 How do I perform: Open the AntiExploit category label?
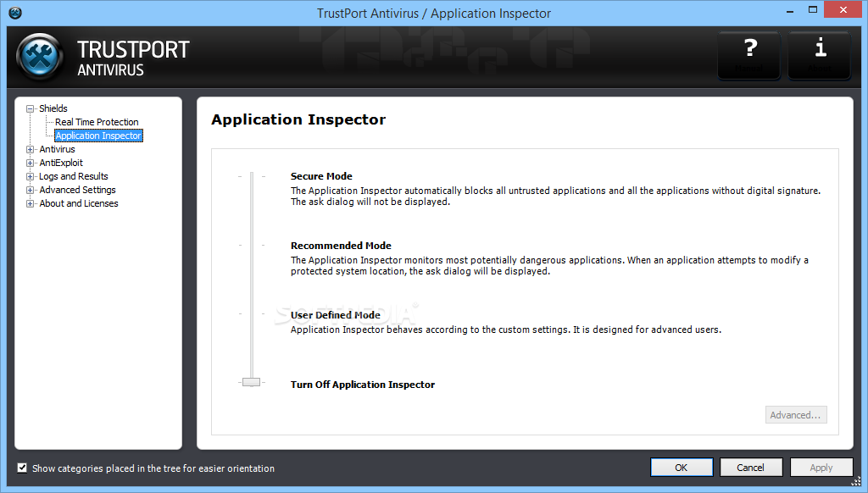pyautogui.click(x=61, y=163)
